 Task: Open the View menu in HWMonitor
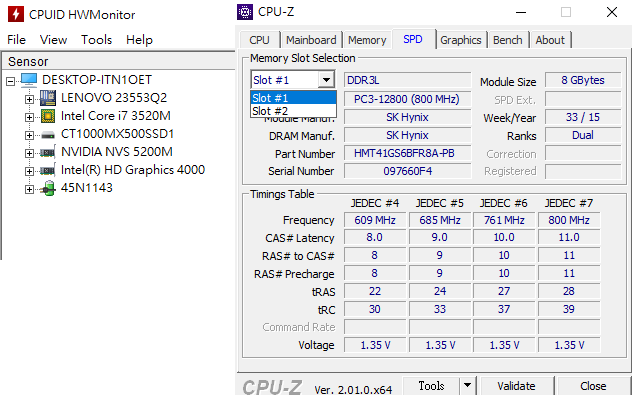53,40
